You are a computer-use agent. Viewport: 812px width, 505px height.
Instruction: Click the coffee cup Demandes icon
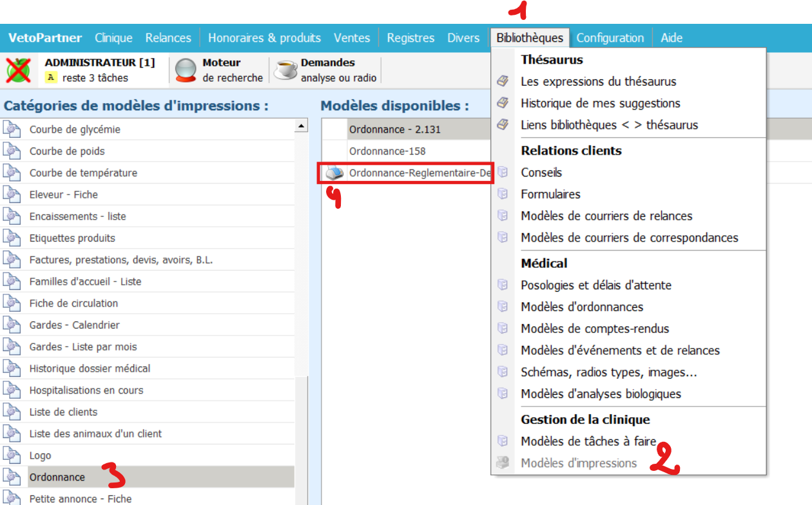point(285,70)
